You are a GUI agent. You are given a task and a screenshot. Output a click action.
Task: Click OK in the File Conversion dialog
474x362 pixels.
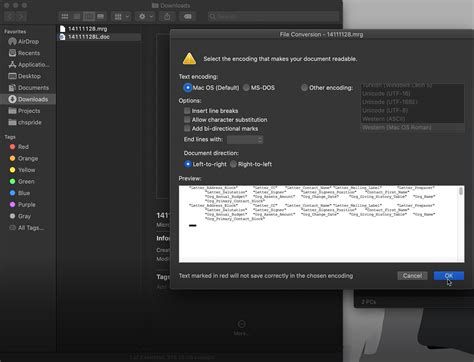coord(449,276)
